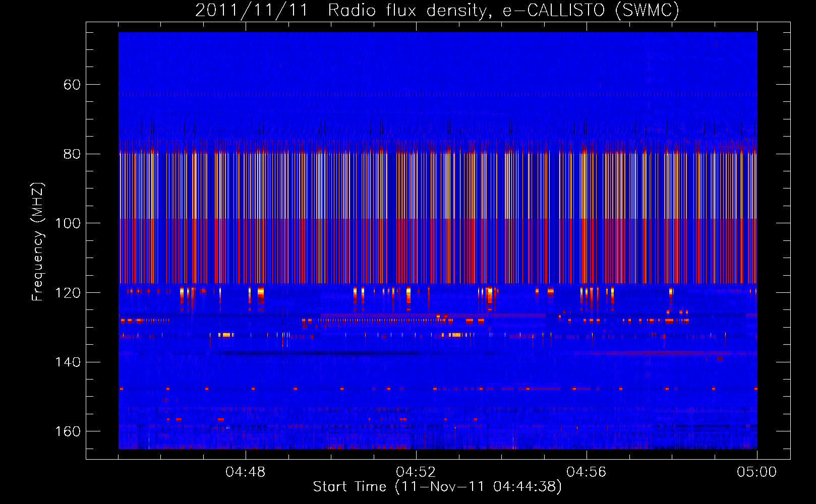Click the 80 MHz frequency tick label
The height and width of the screenshot is (504, 816).
72,154
